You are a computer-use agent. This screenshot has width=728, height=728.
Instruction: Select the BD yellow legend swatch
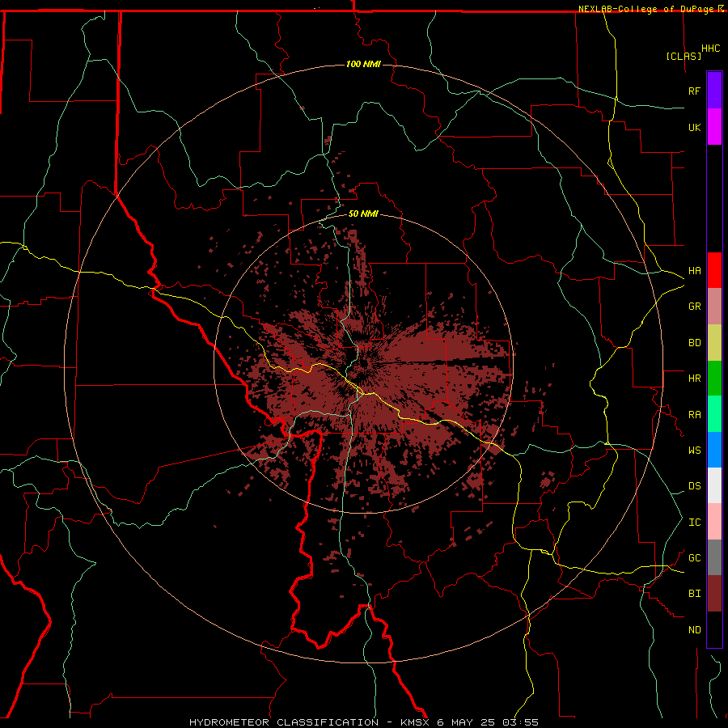point(714,343)
